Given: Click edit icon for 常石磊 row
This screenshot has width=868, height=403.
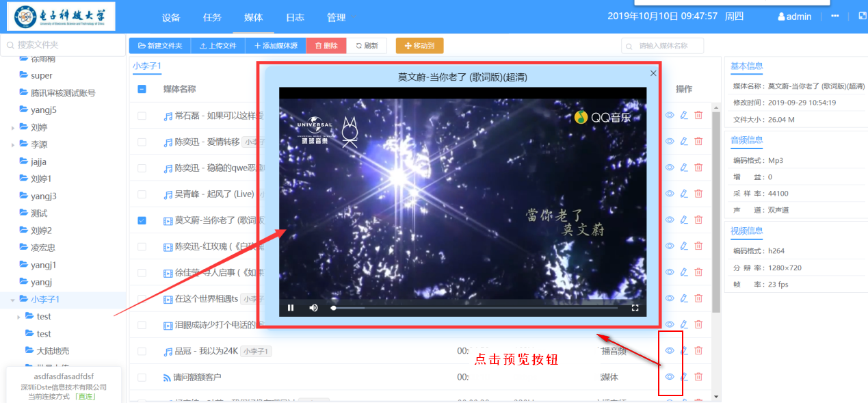Looking at the screenshot, I should tap(684, 116).
